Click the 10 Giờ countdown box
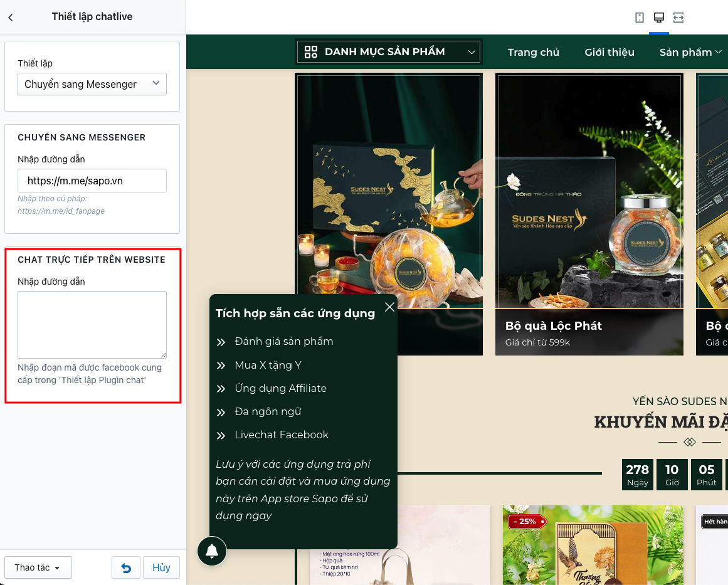This screenshot has width=728, height=585. tap(672, 475)
